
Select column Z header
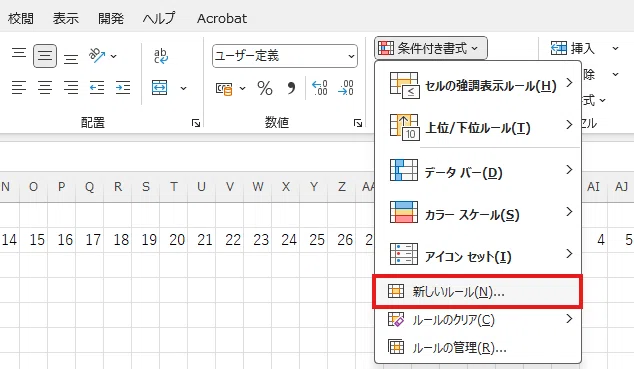coord(342,187)
